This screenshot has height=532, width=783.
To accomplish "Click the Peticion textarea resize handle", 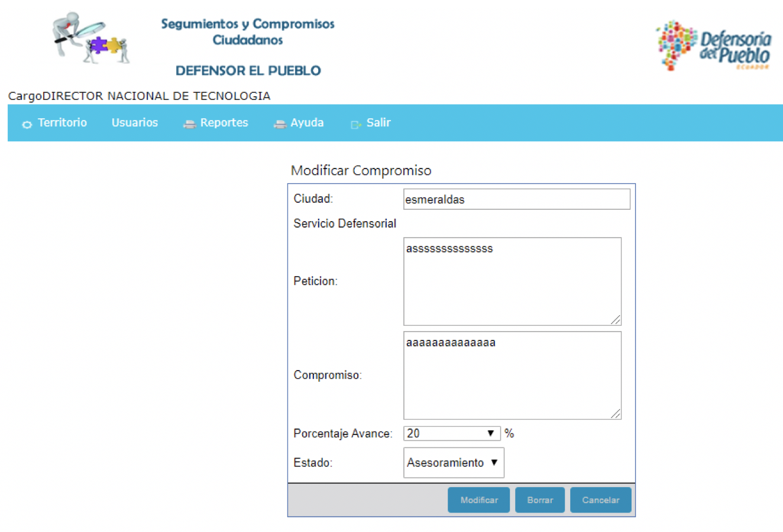I will 616,320.
